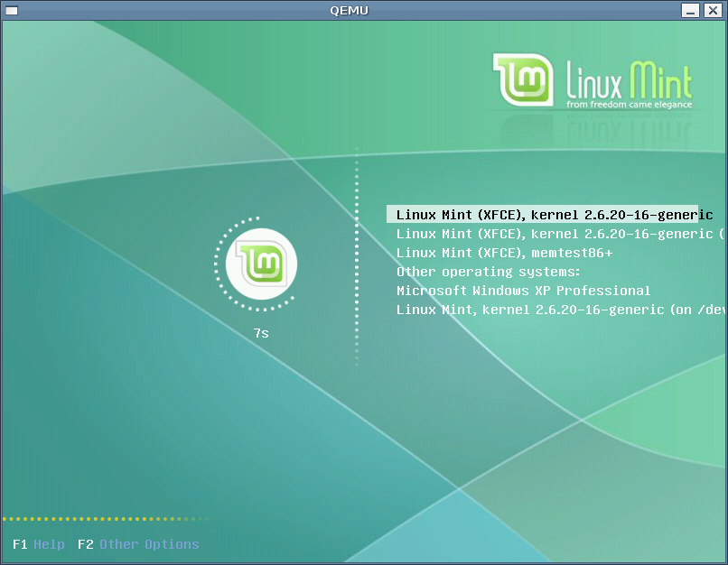This screenshot has width=728, height=565.
Task: Select Microsoft Windows XP Professional entry
Action: click(523, 291)
